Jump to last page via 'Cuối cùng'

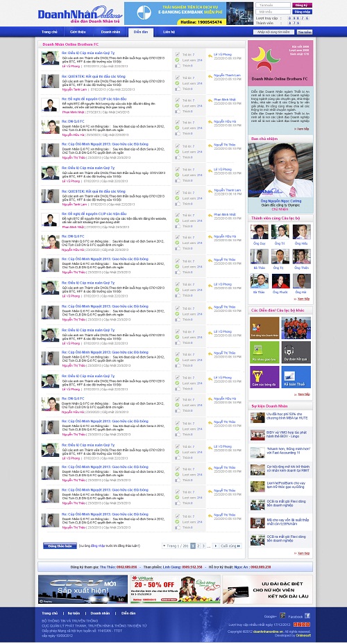pos(230,546)
